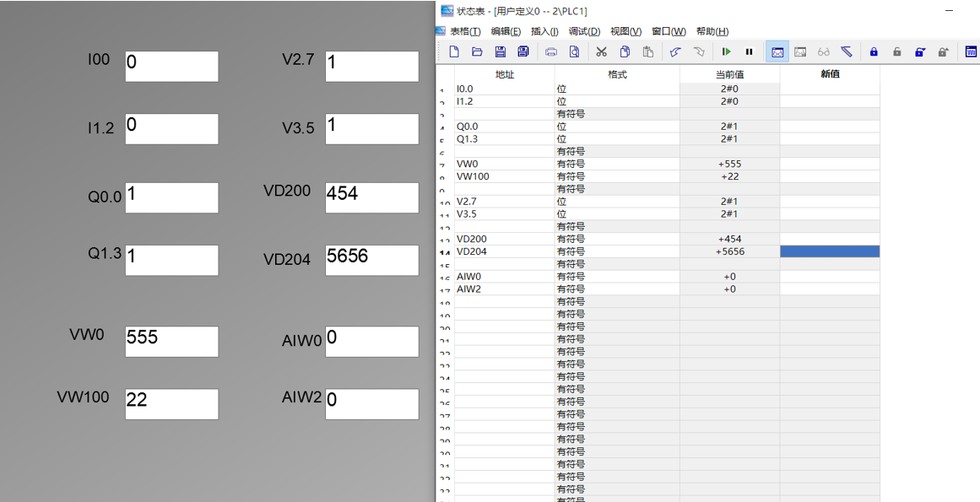This screenshot has width=980, height=502.
Task: Open the 调试(D) menu
Action: pyautogui.click(x=584, y=31)
